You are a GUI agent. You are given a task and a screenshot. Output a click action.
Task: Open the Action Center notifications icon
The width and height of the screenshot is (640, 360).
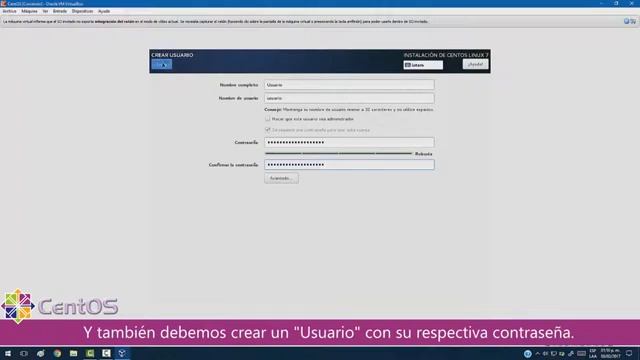coord(629,353)
